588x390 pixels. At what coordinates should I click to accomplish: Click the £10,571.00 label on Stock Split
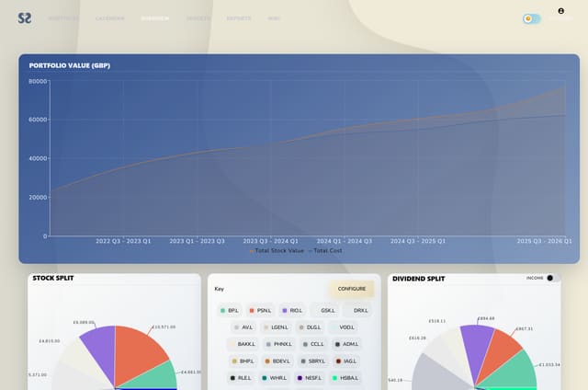click(x=164, y=327)
